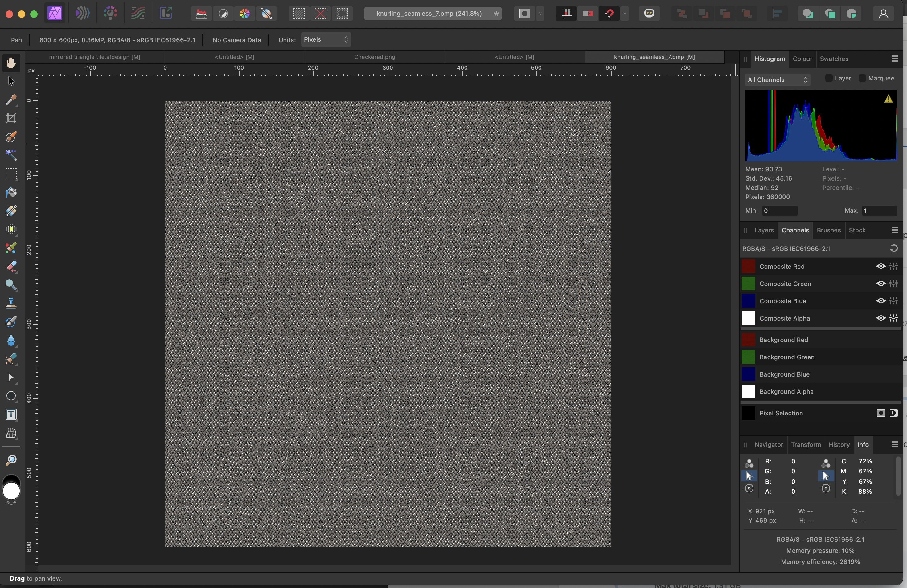Switch to the Liquify Persona

coord(82,14)
